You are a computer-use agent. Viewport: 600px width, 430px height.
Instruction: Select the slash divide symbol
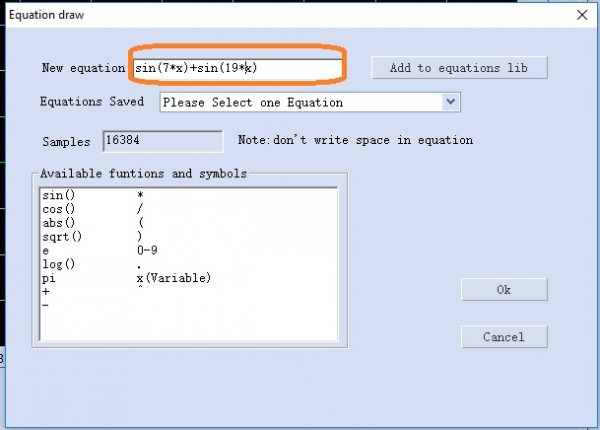pos(141,209)
